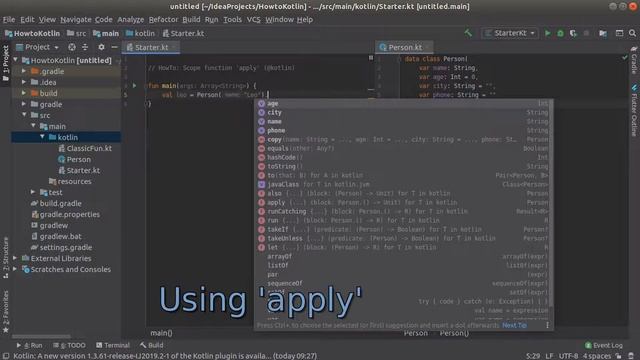Open the Run tool window tab
Screen dimensions: 640x360
coord(30,345)
